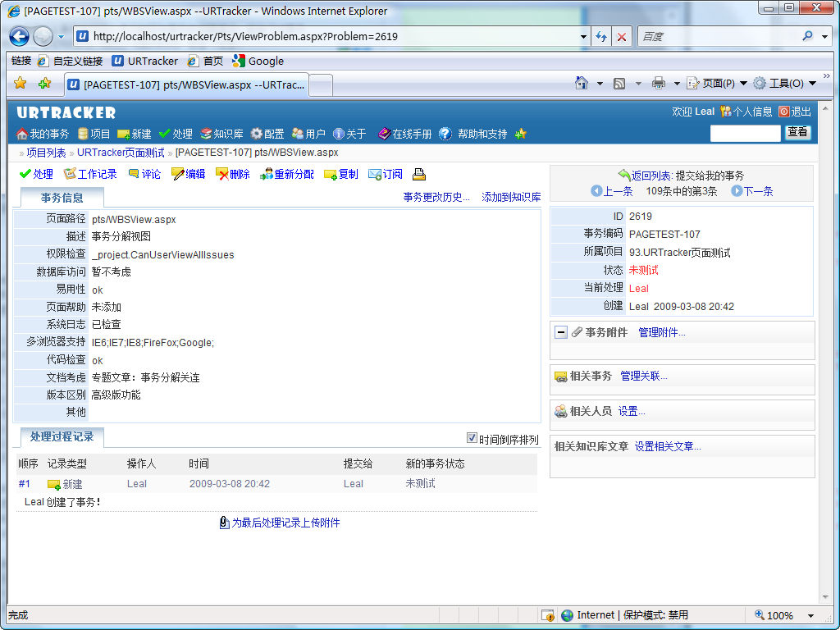Click the 评论 comment action
This screenshot has height=630, width=840.
(144, 174)
